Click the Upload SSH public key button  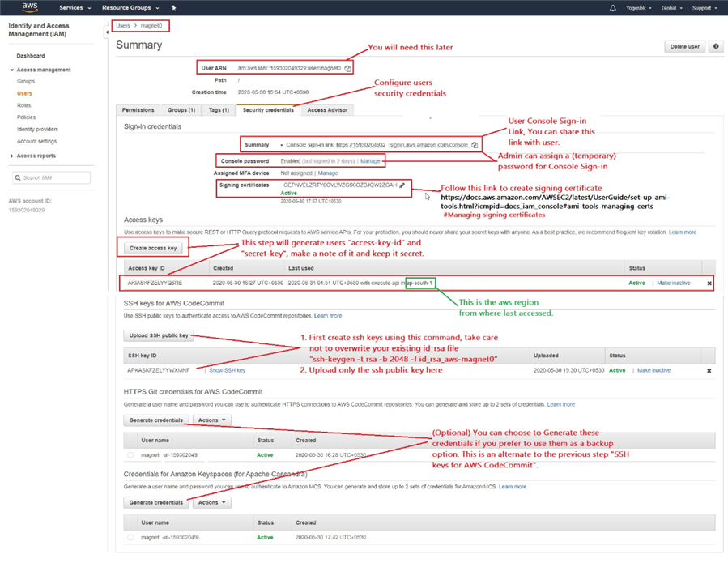click(159, 335)
